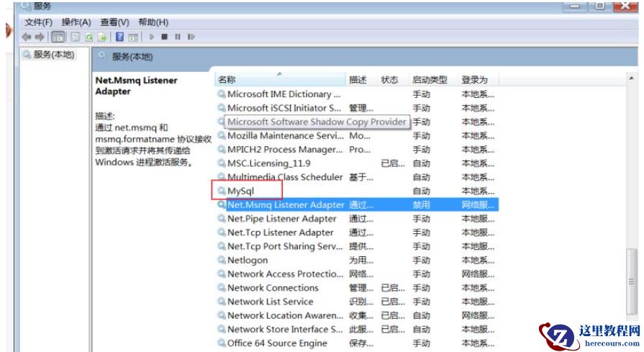Viewport: 644px width, 352px height.
Task: Sort by the 名称 column header
Action: tap(280, 80)
